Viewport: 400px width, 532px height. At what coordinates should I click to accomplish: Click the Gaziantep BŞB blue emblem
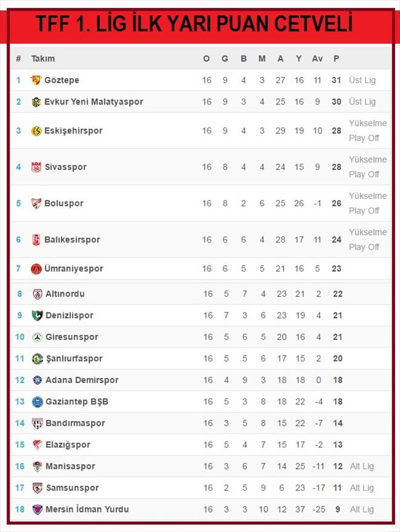[38, 402]
